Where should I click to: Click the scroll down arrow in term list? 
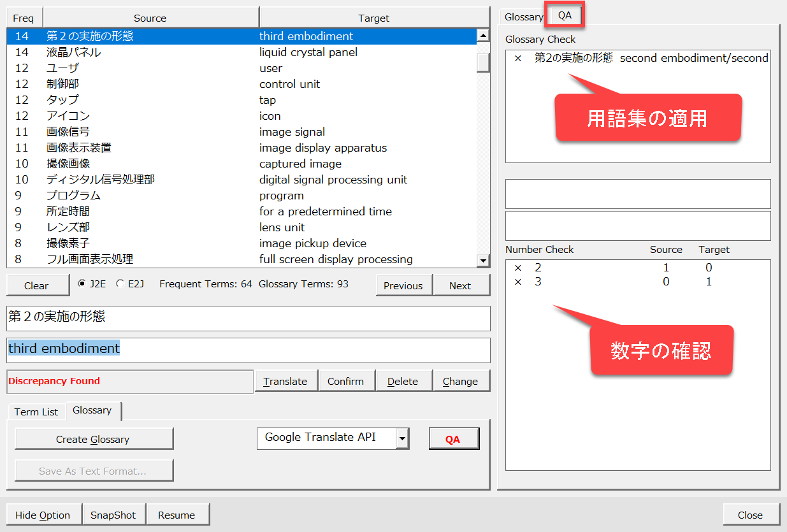483,260
